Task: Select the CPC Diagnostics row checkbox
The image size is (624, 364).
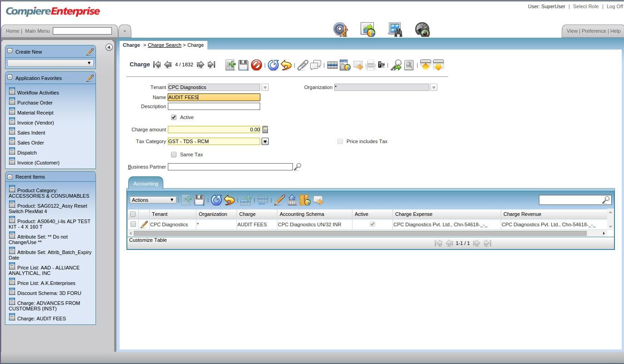Action: coord(133,224)
